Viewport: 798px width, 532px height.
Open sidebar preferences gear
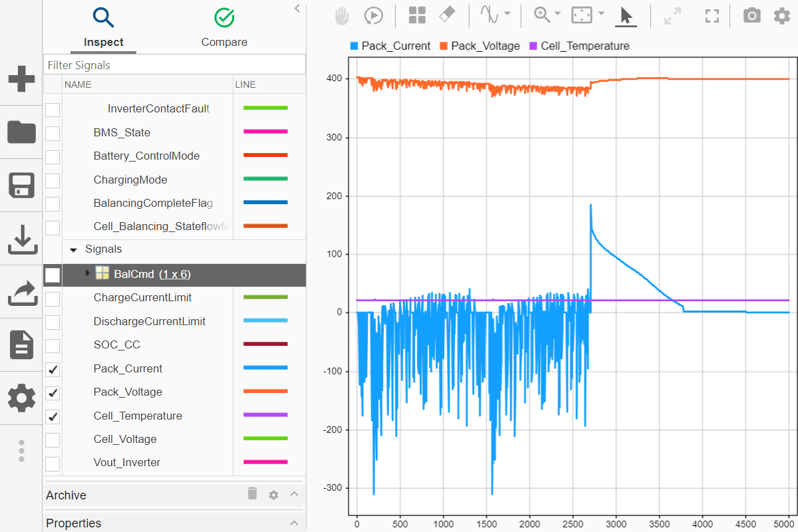click(x=21, y=398)
